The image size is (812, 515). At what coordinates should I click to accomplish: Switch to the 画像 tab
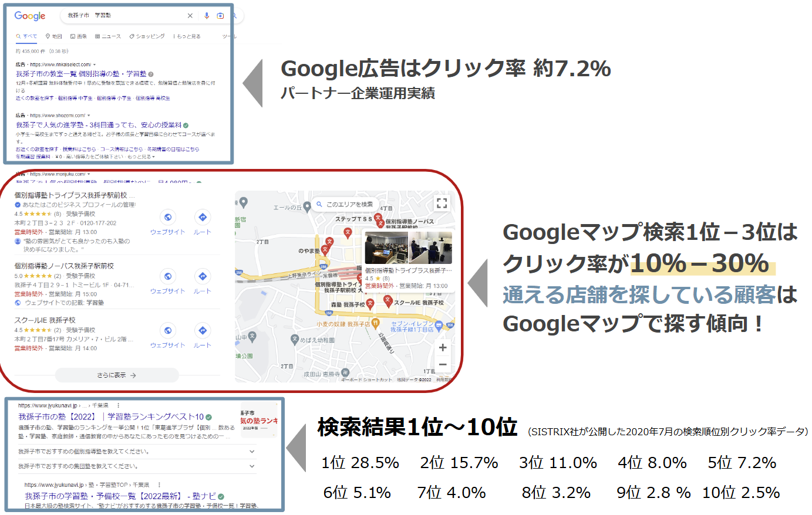pyautogui.click(x=78, y=36)
